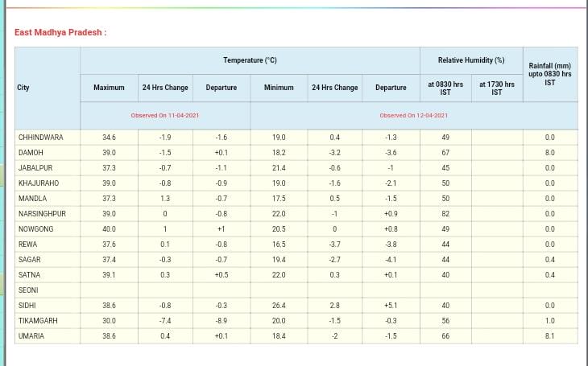The height and width of the screenshot is (366, 588).
Task: Select the City column header
Action: pyautogui.click(x=23, y=87)
